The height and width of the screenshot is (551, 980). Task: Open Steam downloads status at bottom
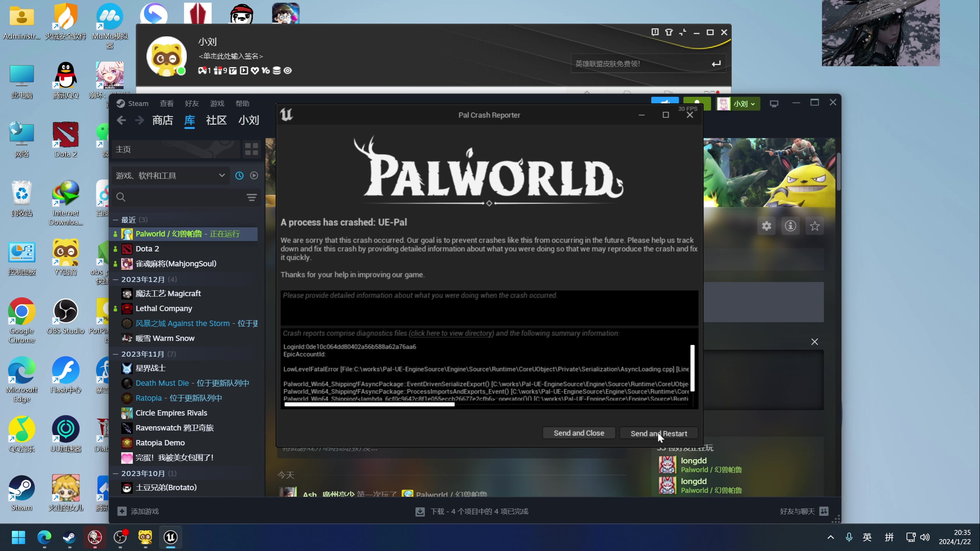472,512
